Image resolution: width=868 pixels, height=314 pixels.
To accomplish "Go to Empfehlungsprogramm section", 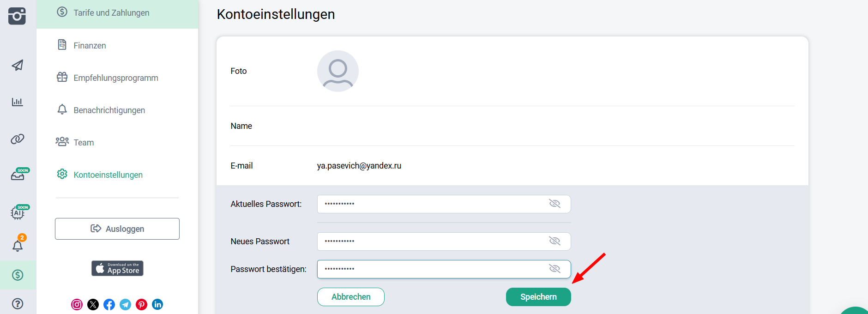I will (115, 78).
